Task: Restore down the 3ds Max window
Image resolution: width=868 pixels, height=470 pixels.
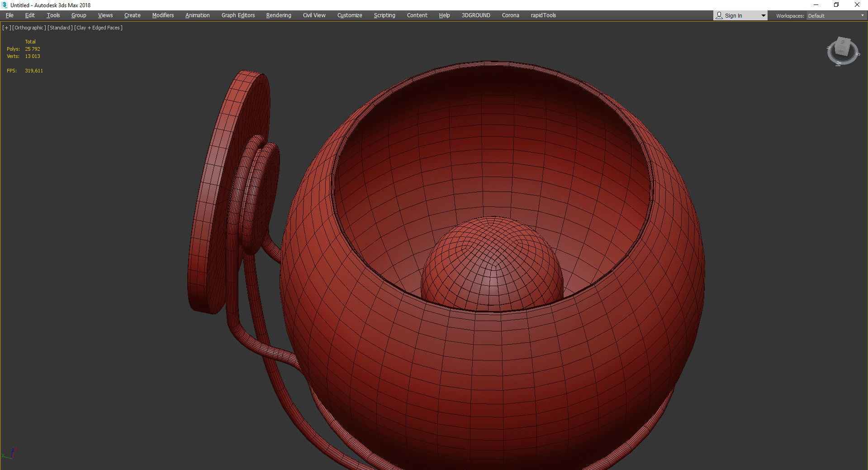Action: (836, 5)
